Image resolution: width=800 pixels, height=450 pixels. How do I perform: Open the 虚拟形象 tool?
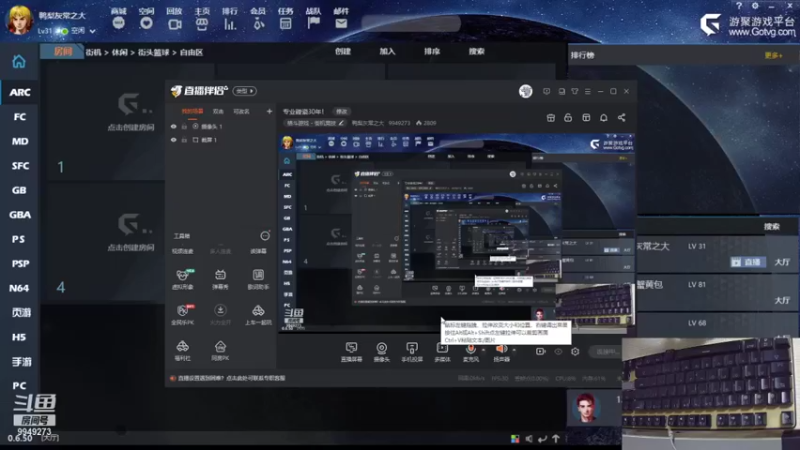pos(183,279)
